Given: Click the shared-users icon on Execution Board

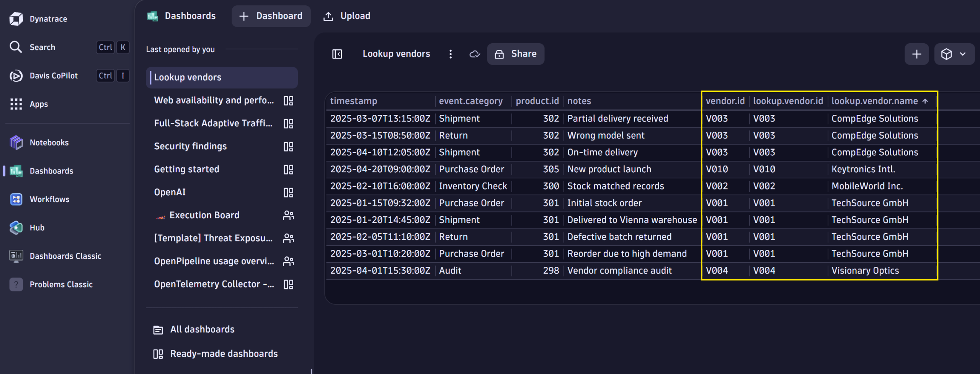Looking at the screenshot, I should (x=289, y=215).
